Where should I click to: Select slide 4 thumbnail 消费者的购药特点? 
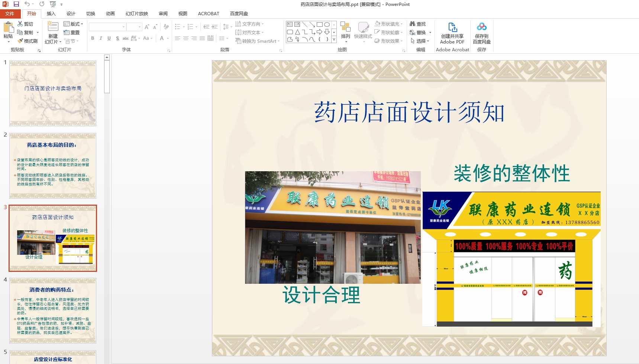[x=53, y=311]
